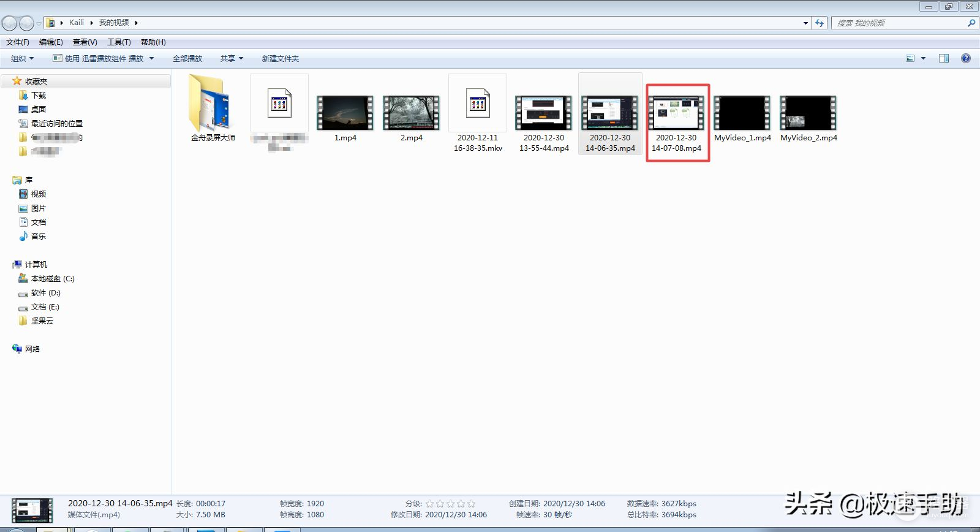This screenshot has width=980, height=532.
Task: Click the 音乐 library icon
Action: pos(38,236)
